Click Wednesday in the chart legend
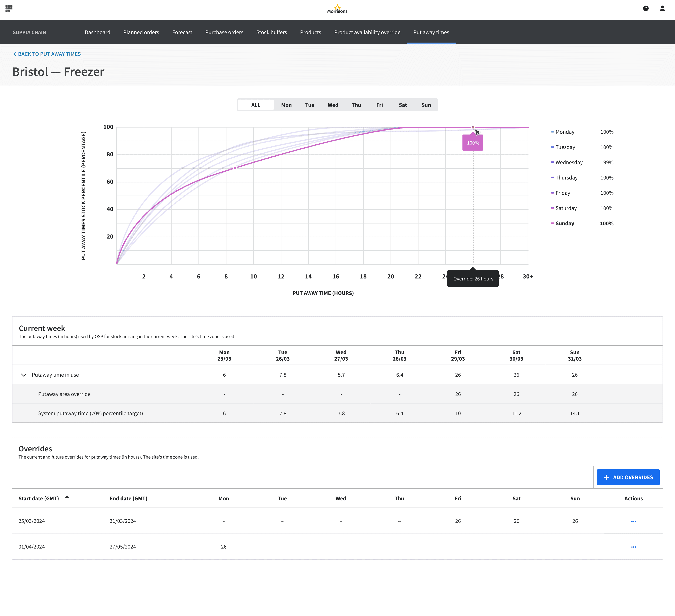This screenshot has height=616, width=675. coord(569,162)
